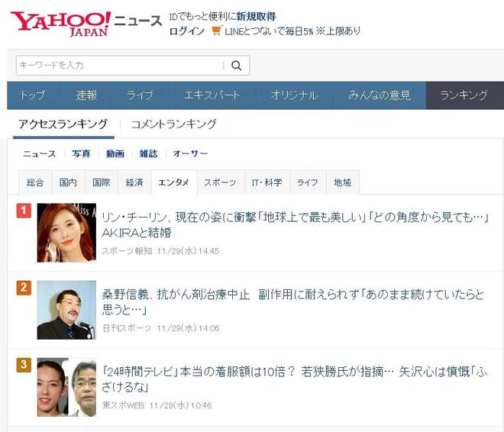Focus the キーワードを入力 search field
This screenshot has width=504, height=432.
(x=120, y=66)
